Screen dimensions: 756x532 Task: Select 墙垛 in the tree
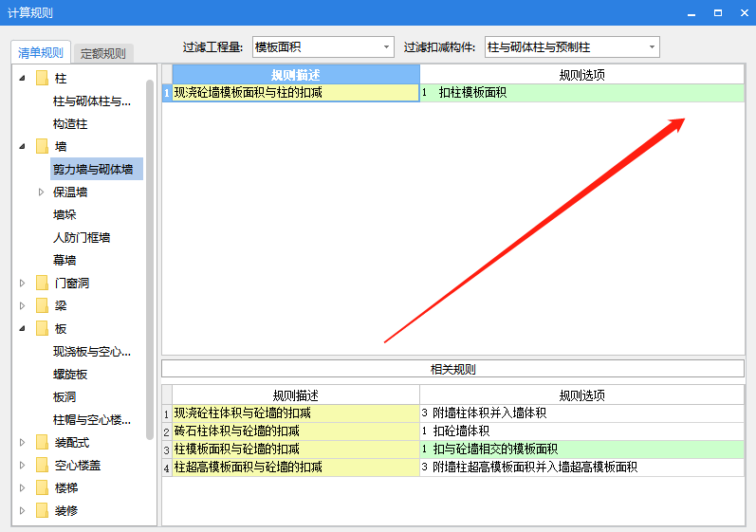click(65, 215)
